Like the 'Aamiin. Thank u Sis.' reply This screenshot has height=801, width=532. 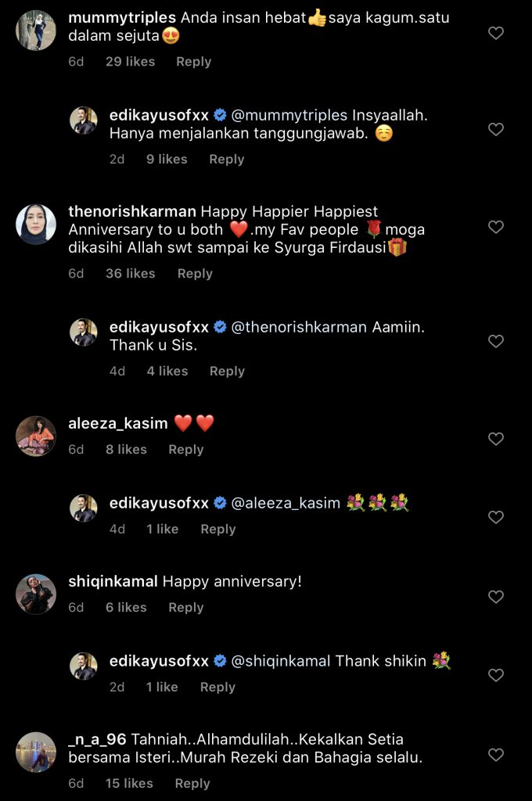point(495,342)
